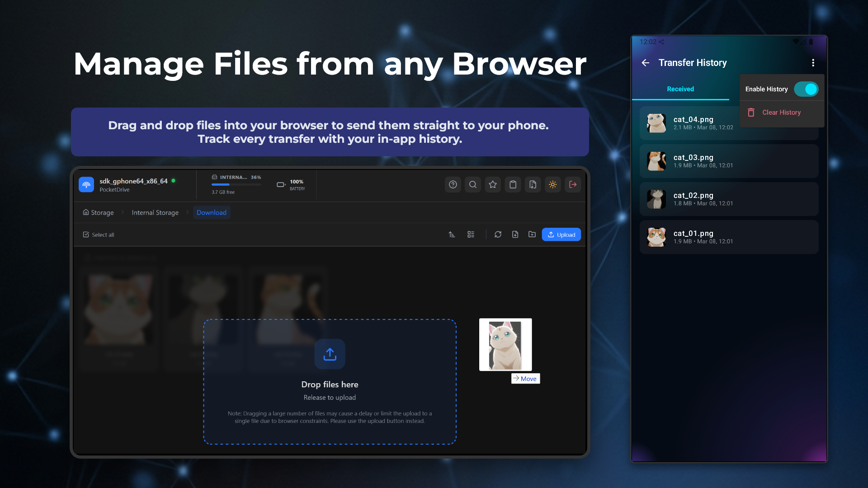Disable the Enable History switch

click(807, 89)
